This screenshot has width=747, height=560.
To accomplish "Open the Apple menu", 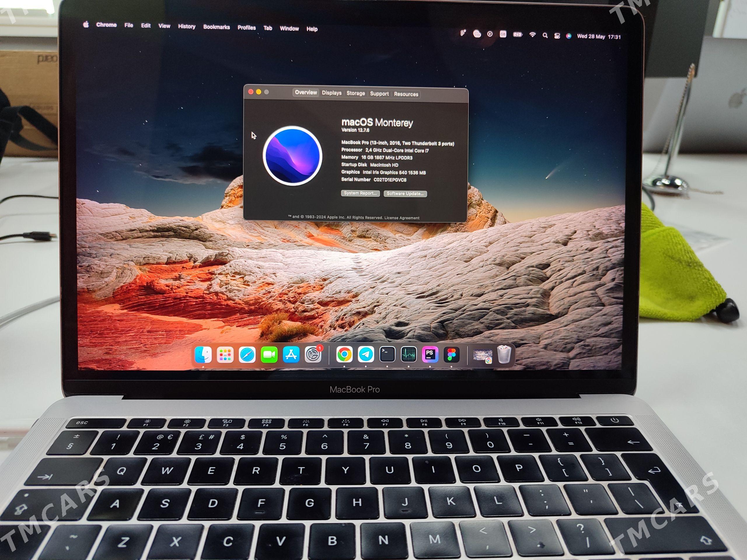I will tap(86, 24).
